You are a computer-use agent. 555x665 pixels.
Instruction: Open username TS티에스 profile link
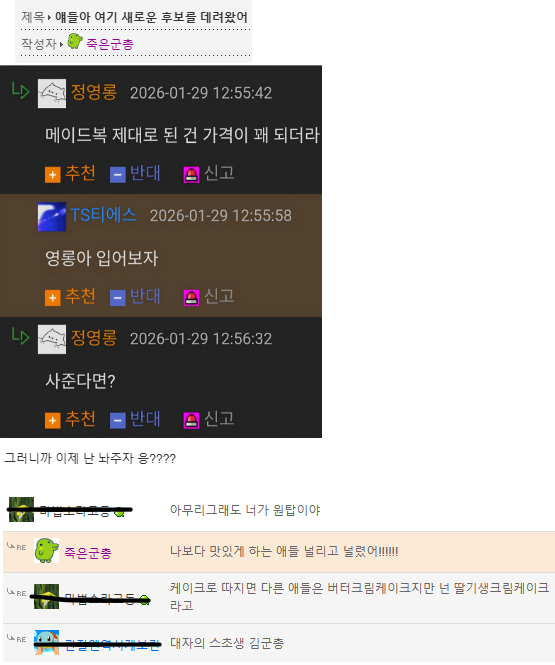(x=103, y=215)
